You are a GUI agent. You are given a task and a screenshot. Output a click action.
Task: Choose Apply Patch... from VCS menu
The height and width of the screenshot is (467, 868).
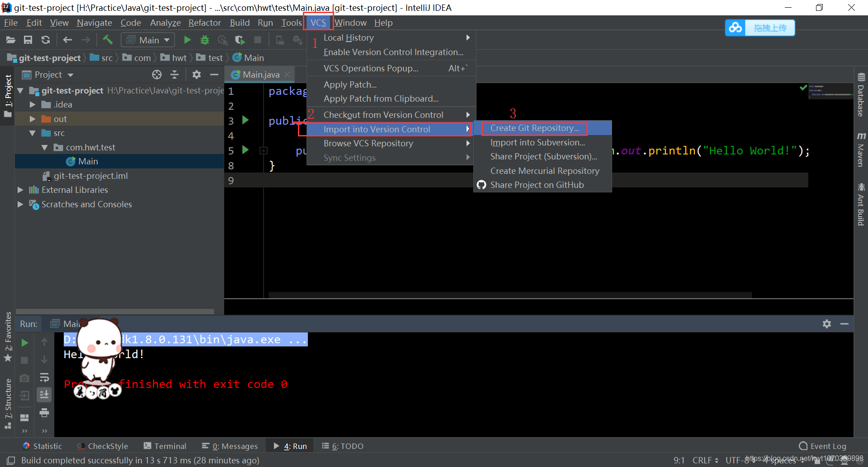coord(392,85)
